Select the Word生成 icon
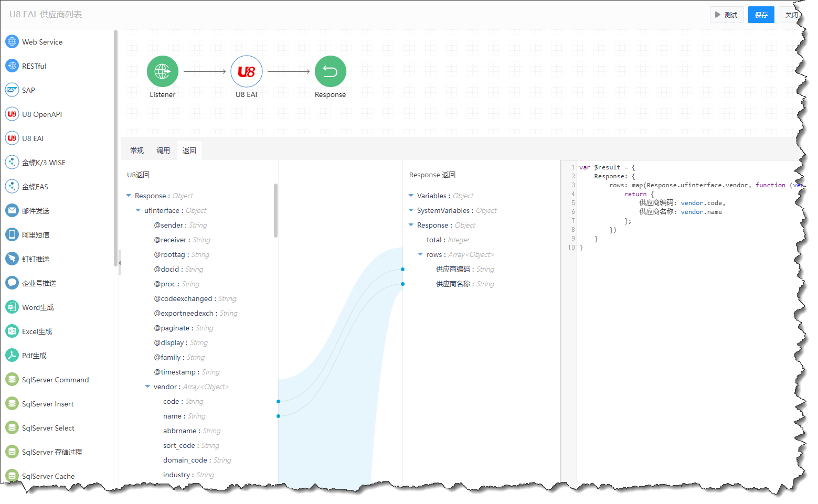The image size is (818, 504). pyautogui.click(x=12, y=307)
